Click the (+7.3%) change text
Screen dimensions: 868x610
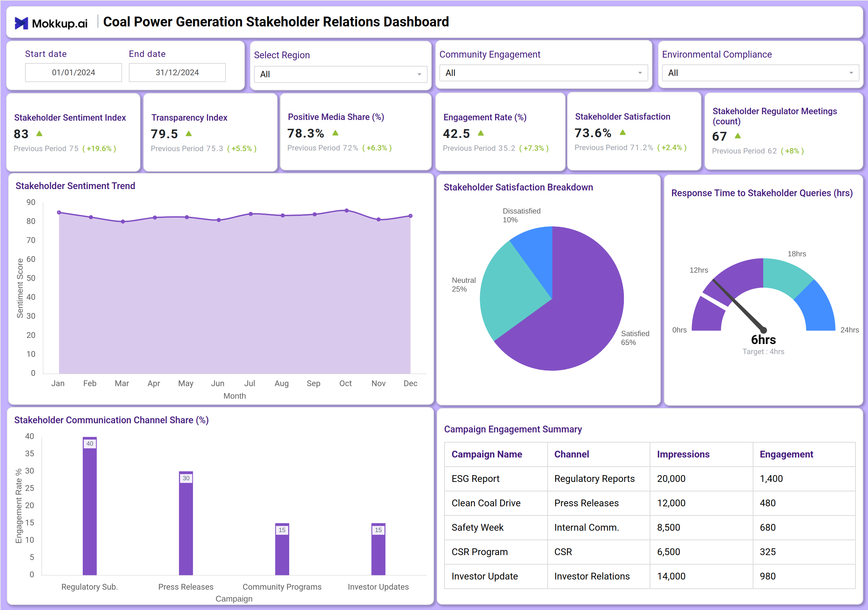click(x=534, y=148)
